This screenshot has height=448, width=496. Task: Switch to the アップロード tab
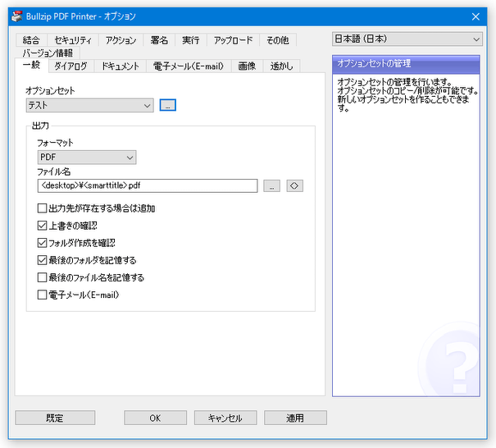233,40
